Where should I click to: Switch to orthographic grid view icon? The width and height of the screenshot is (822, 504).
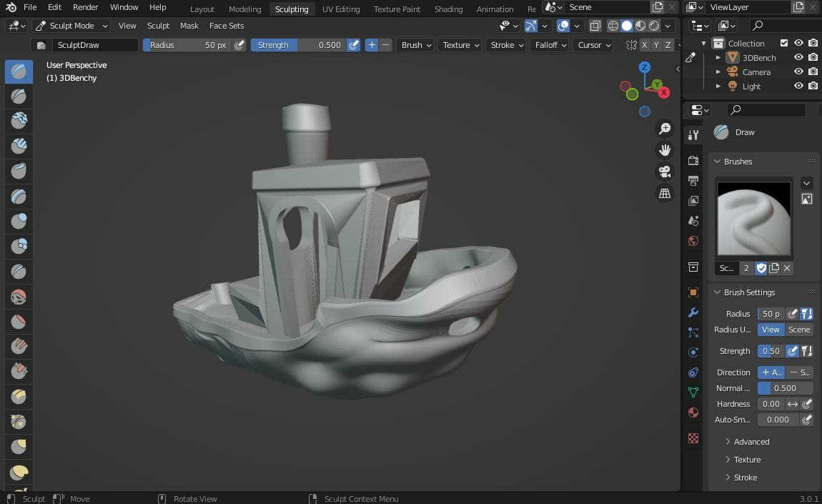pos(665,194)
